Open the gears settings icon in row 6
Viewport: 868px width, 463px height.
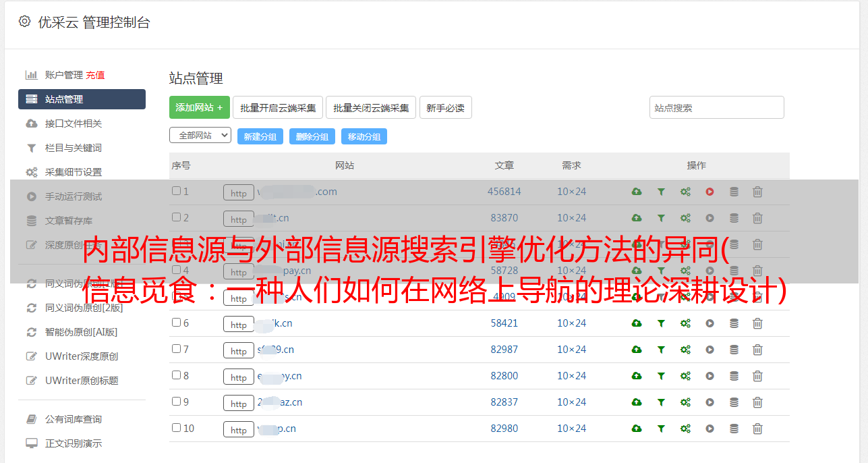[685, 323]
